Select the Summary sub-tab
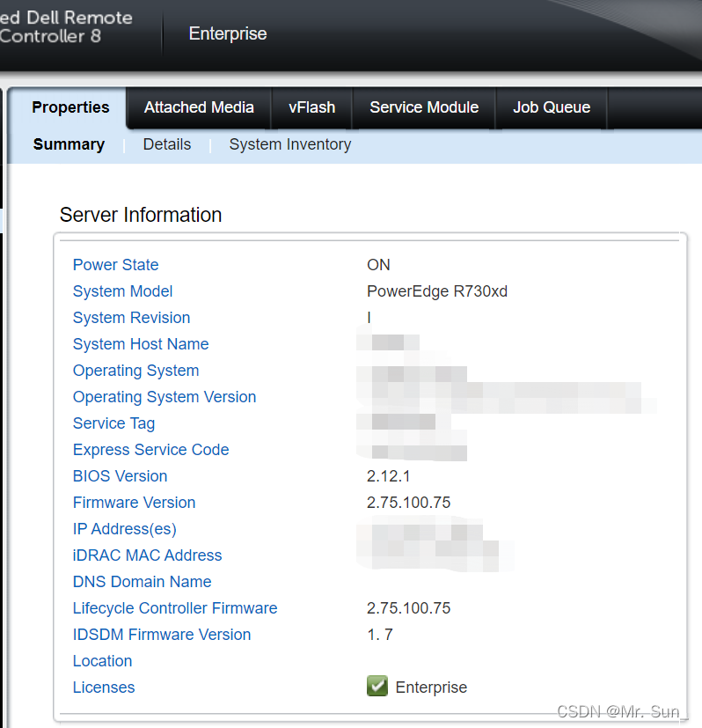The height and width of the screenshot is (728, 702). click(69, 144)
